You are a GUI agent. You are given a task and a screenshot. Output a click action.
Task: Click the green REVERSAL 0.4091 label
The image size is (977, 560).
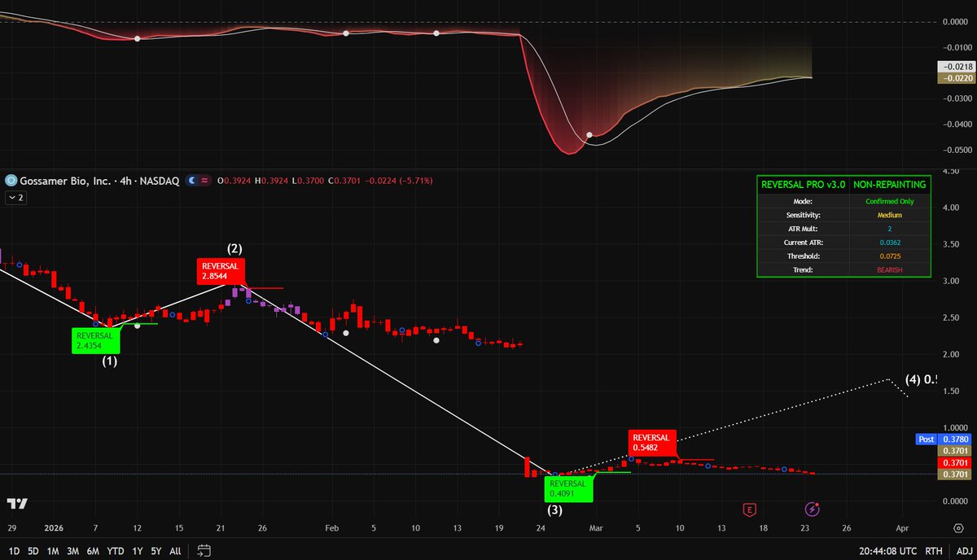coord(568,488)
